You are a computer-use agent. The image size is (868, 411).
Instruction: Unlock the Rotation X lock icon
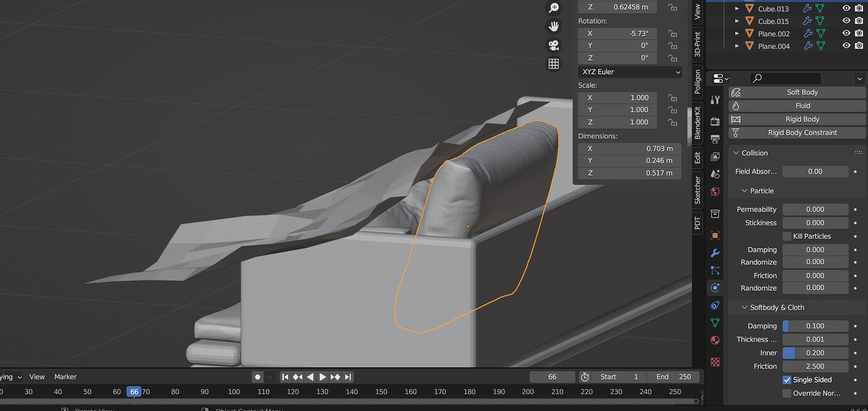click(672, 33)
